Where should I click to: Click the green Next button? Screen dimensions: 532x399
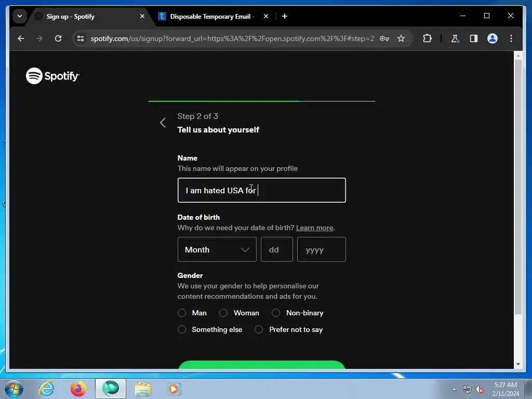(x=262, y=365)
